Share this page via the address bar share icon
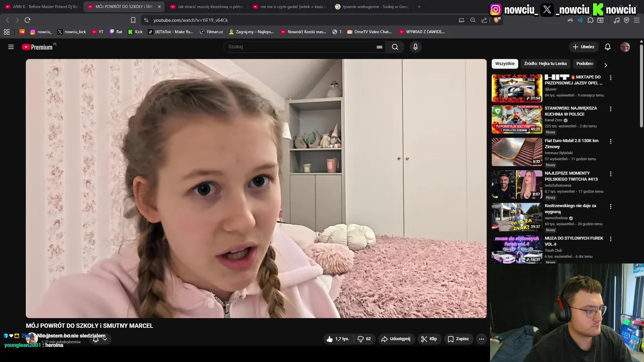The image size is (644, 362). pos(484,20)
